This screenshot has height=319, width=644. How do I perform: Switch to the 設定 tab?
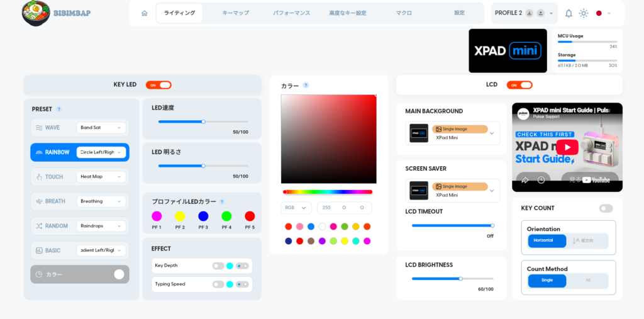(460, 13)
